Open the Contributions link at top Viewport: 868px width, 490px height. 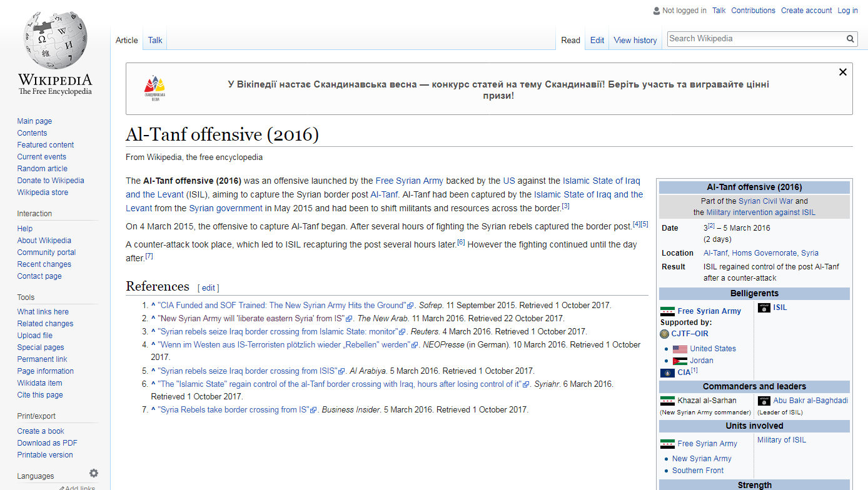pos(753,11)
